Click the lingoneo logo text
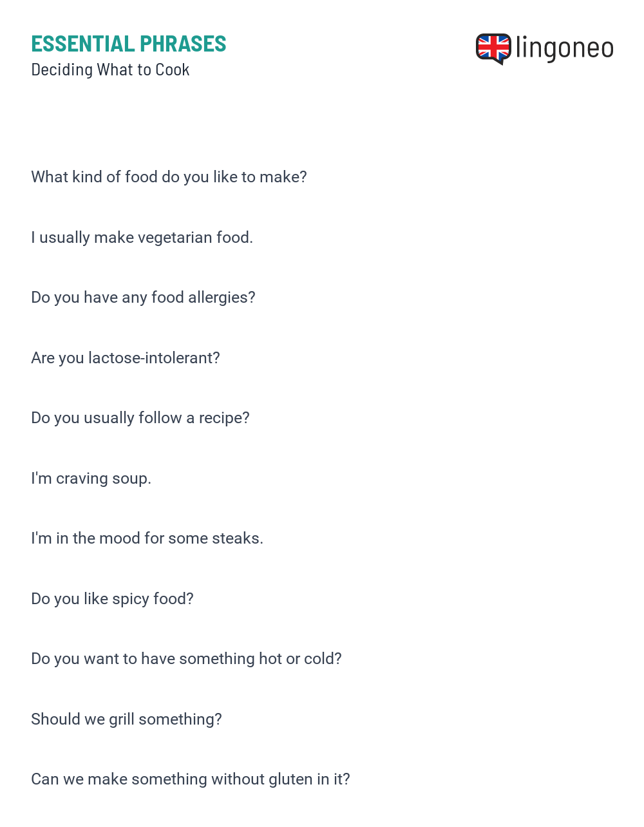 [565, 48]
